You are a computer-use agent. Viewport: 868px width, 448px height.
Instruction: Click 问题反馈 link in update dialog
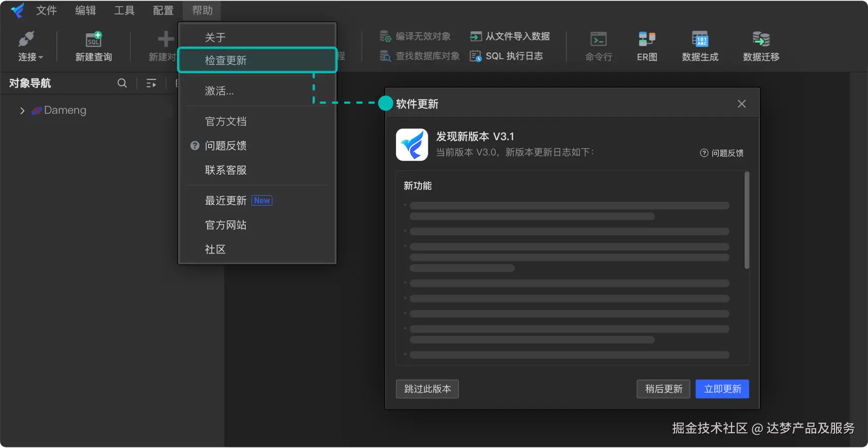click(x=722, y=153)
